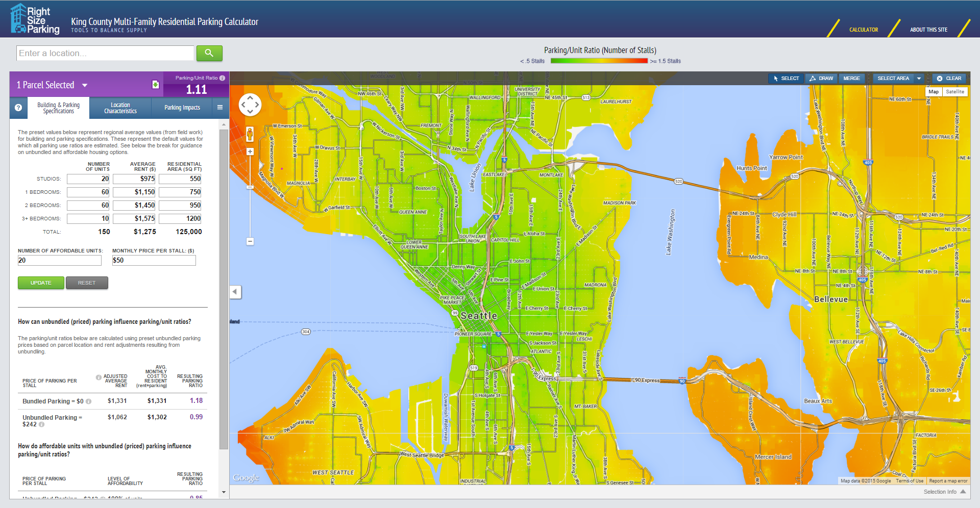The image size is (980, 508).
Task: Open Parking/Unit Ratio info icon
Action: 222,78
